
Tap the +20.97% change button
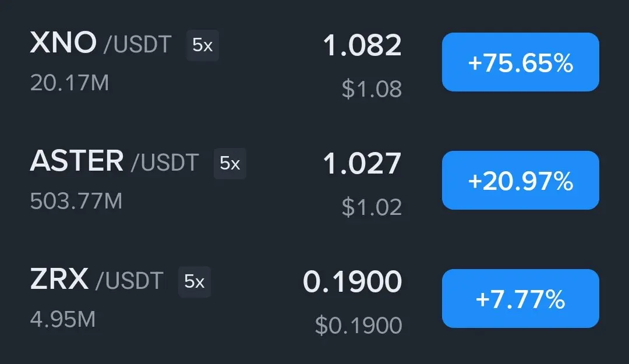click(520, 180)
